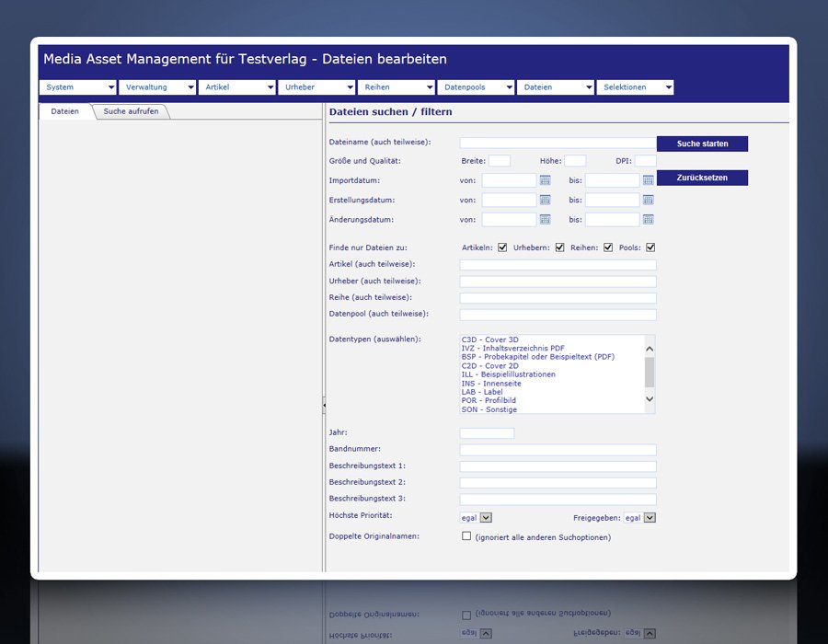The image size is (828, 644).
Task: Open calendar for Erstellungsdatum bis field
Action: (648, 200)
